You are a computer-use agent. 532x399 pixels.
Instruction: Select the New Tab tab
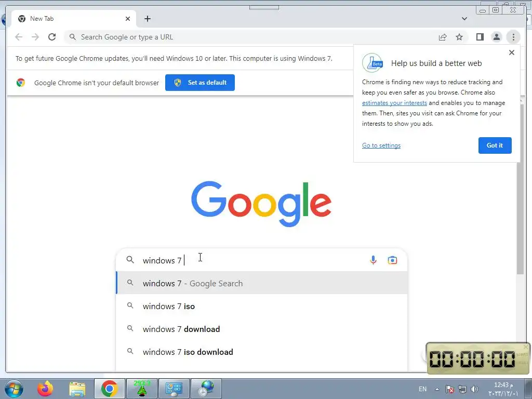pyautogui.click(x=74, y=19)
